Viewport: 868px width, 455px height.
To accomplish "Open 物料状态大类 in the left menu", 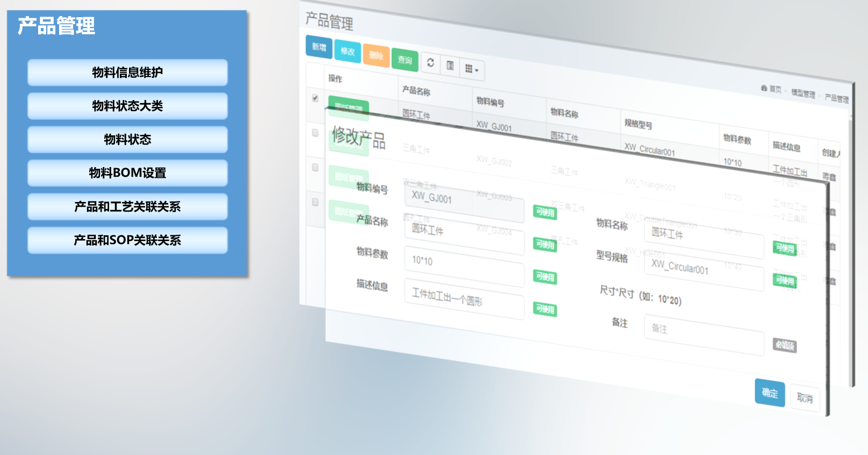I will [127, 106].
